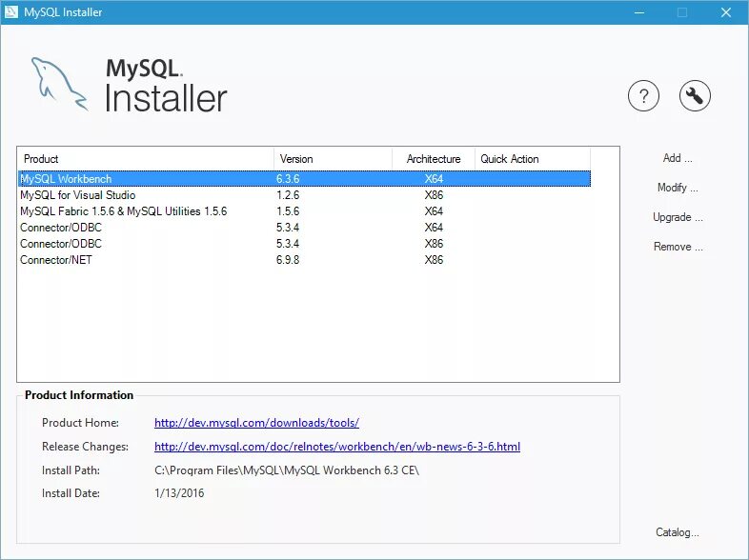This screenshot has height=560, width=749.
Task: Select the Connector/ODBC X86 row's product name
Action: (61, 244)
